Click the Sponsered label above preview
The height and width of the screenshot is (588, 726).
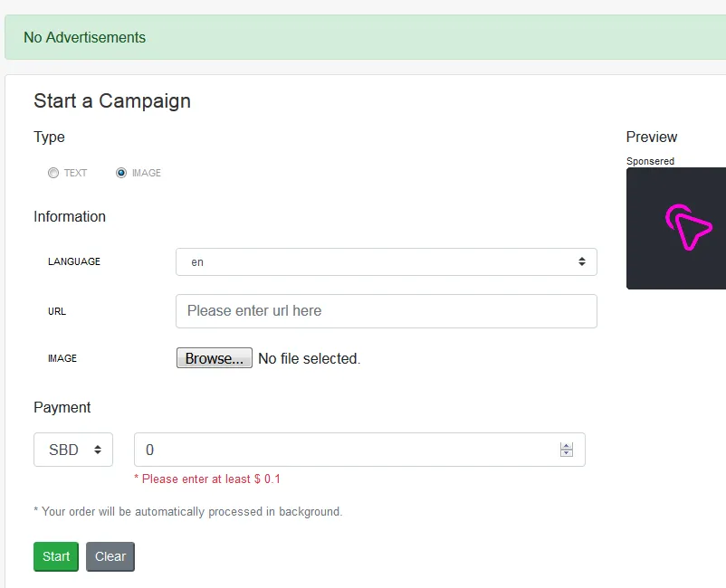pos(650,161)
